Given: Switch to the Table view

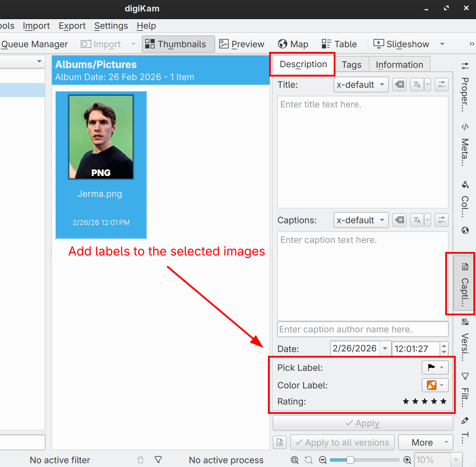Looking at the screenshot, I should 339,44.
